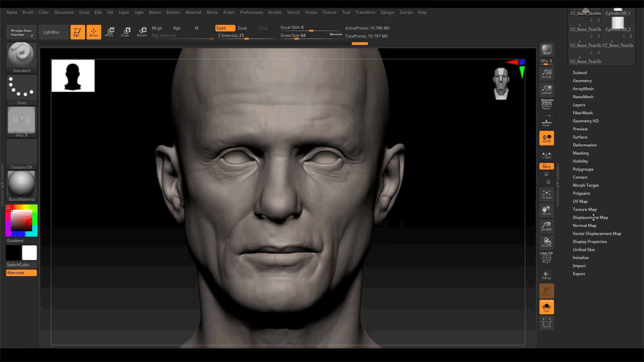The width and height of the screenshot is (644, 362).
Task: Activate the Edit mode button
Action: pos(77,32)
